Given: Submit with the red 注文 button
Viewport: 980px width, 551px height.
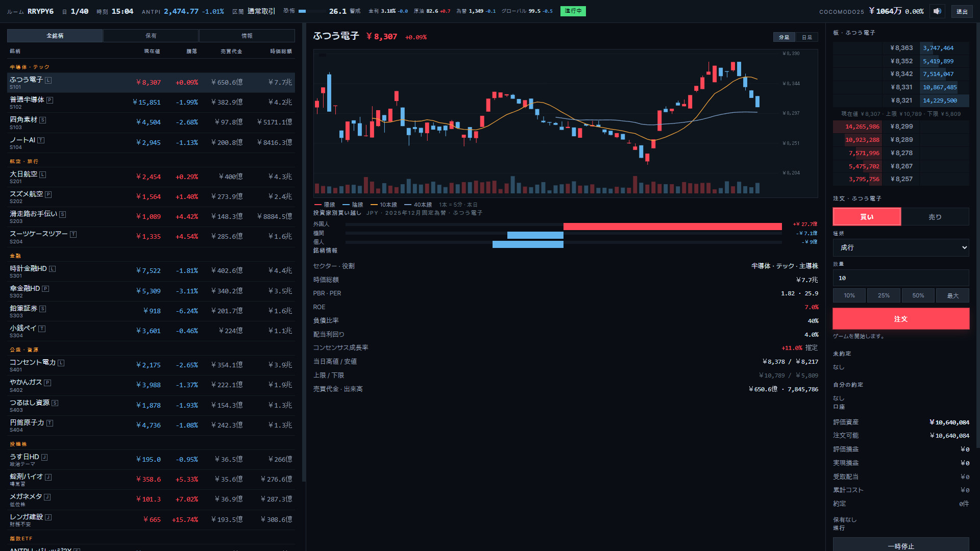Looking at the screenshot, I should (901, 319).
